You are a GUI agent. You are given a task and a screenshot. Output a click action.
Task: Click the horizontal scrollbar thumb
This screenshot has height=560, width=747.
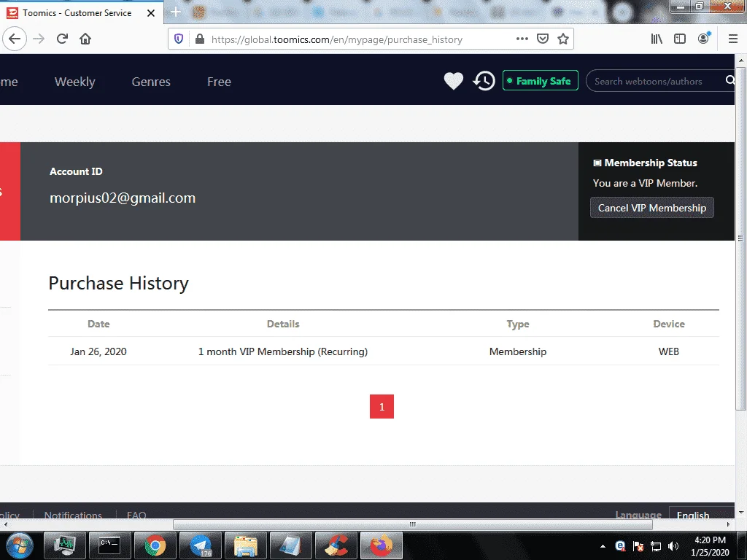click(413, 524)
